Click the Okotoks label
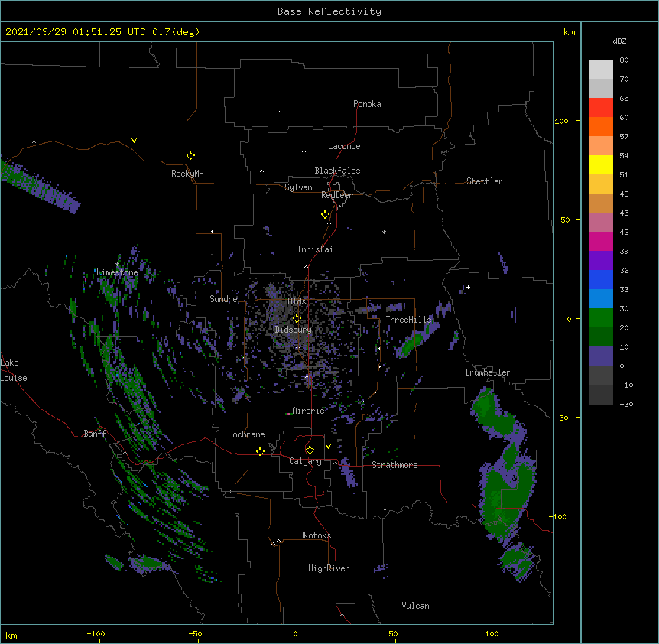 coord(315,535)
